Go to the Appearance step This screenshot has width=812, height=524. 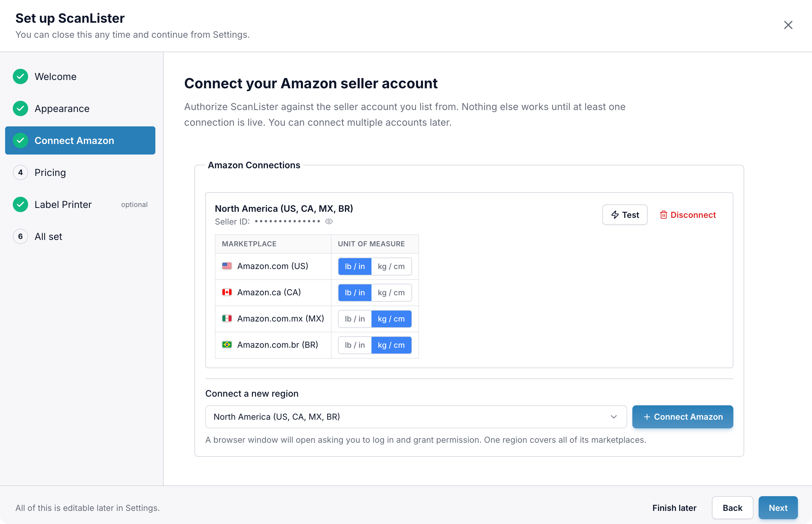80,108
